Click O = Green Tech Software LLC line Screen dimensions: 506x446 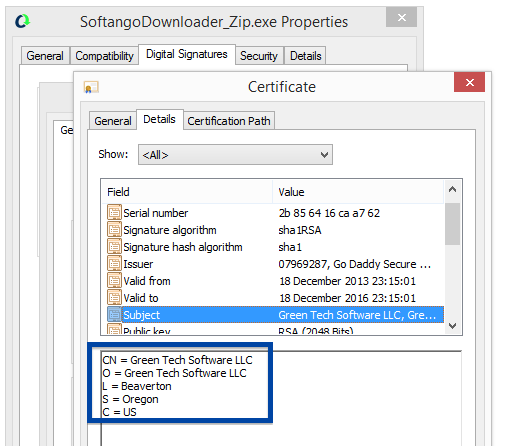(x=174, y=373)
